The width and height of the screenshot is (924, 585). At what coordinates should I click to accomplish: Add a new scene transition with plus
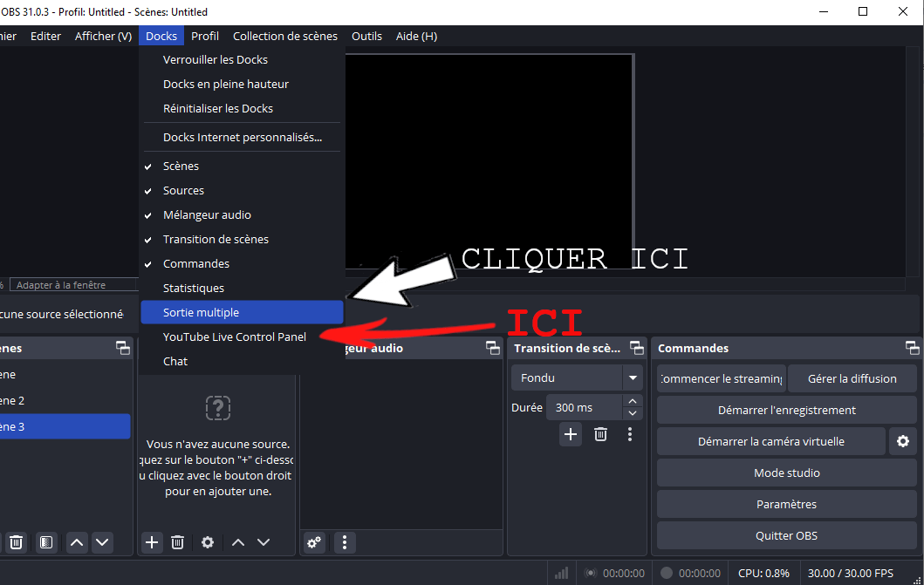click(x=571, y=434)
